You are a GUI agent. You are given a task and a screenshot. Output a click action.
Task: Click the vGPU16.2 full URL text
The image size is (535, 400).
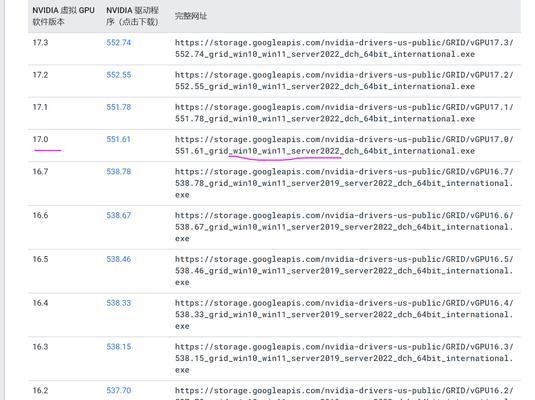(x=344, y=393)
